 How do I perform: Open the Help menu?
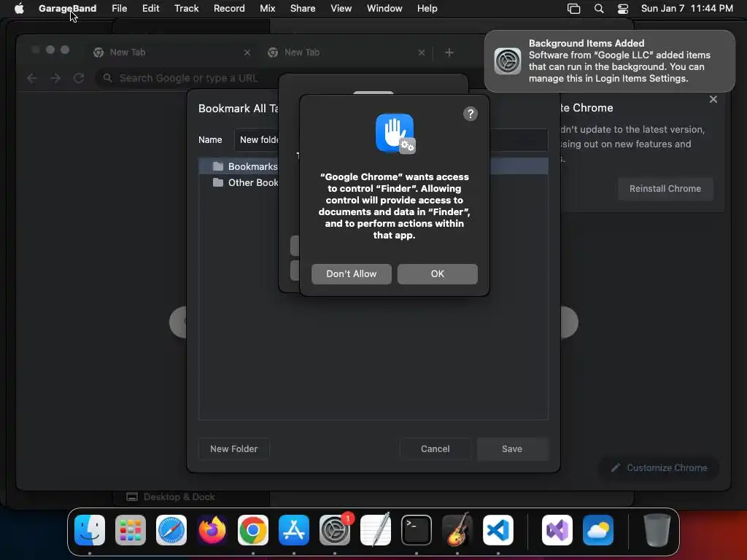click(427, 8)
